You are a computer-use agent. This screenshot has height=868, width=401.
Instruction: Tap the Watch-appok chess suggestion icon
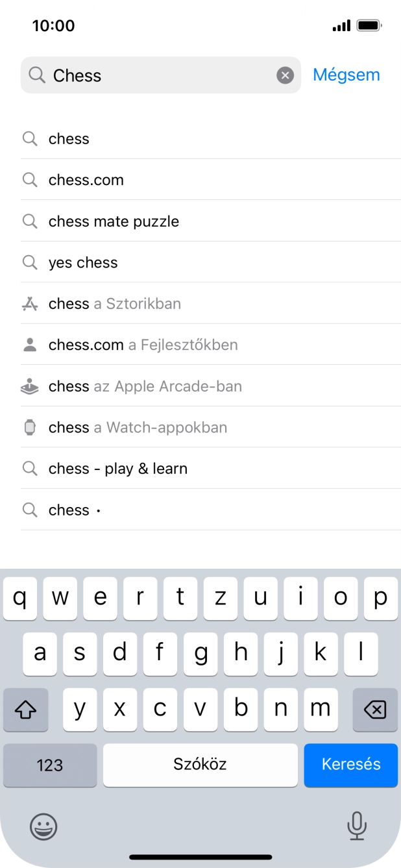(30, 427)
